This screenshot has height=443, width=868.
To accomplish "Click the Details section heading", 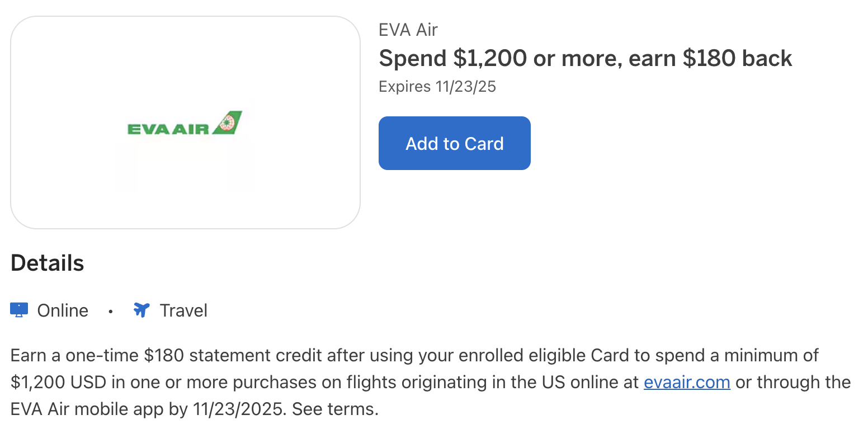I will point(48,263).
